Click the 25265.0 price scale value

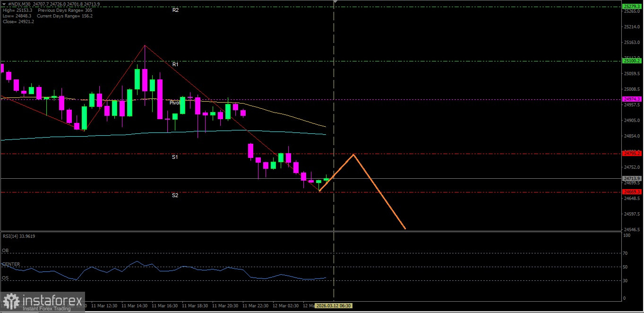tap(632, 11)
